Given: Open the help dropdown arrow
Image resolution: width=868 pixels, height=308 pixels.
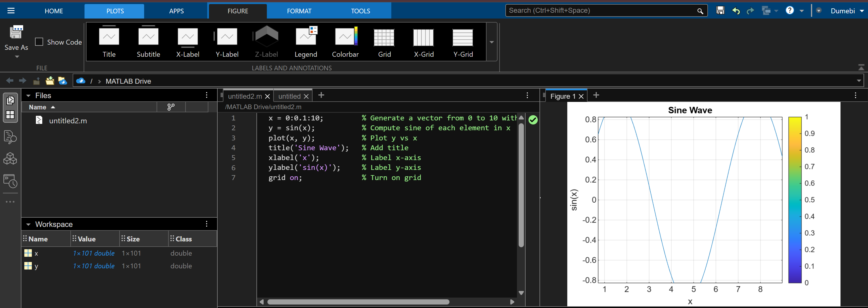Looking at the screenshot, I should (802, 11).
